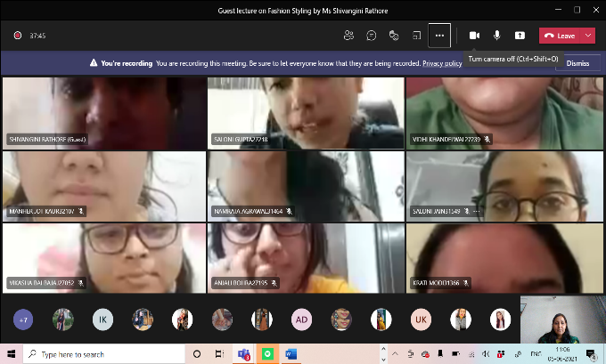Open Microsoft Word from the taskbar
606x364 pixels.
click(291, 354)
